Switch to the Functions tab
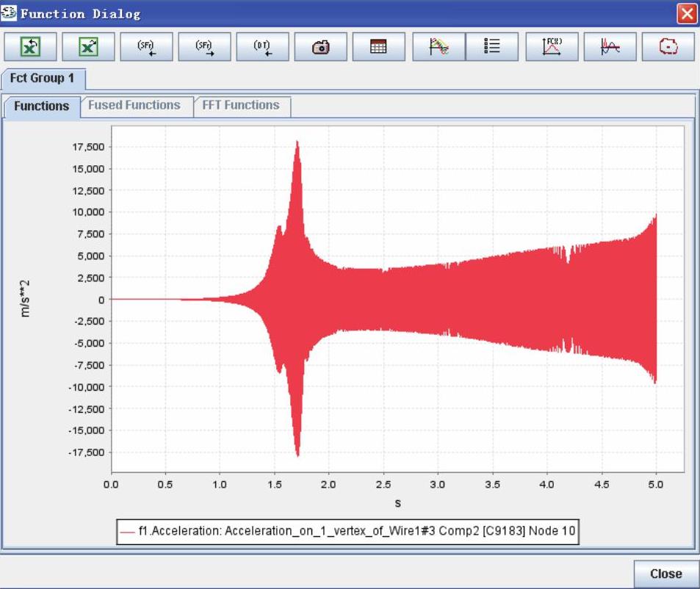The image size is (700, 589). coord(42,106)
